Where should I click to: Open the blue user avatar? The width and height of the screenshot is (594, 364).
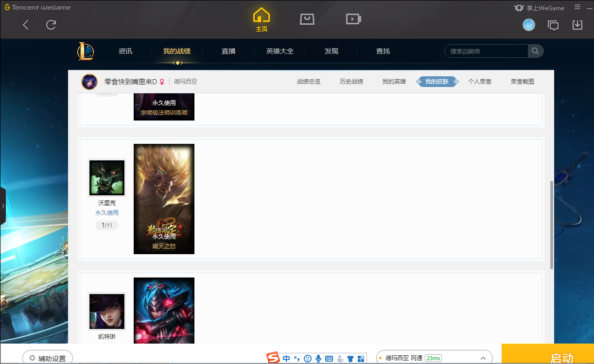tap(529, 25)
